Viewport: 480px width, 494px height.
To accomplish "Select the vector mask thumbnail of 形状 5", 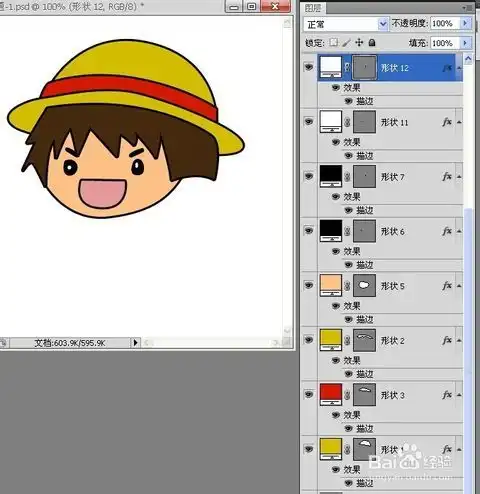I will (364, 285).
